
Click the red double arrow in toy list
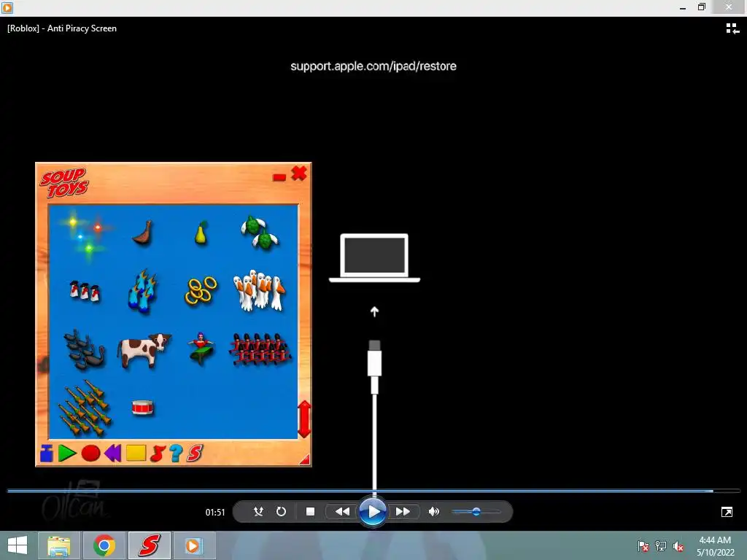pyautogui.click(x=304, y=419)
